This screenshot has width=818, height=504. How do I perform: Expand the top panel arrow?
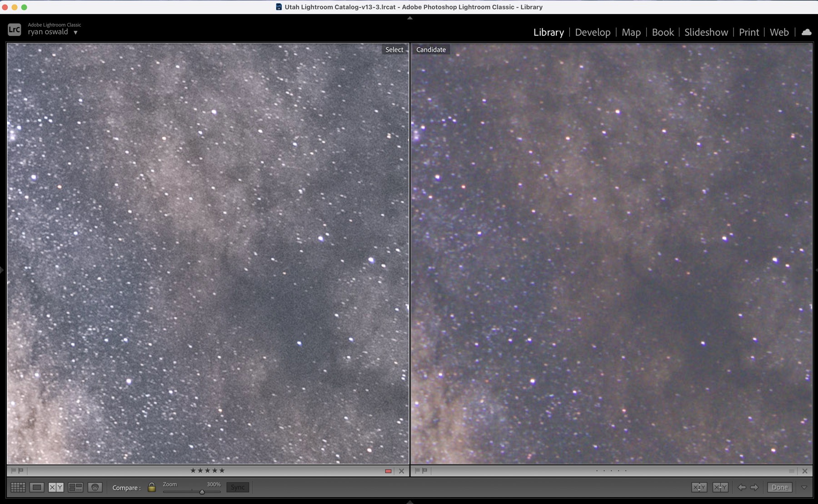(x=409, y=18)
